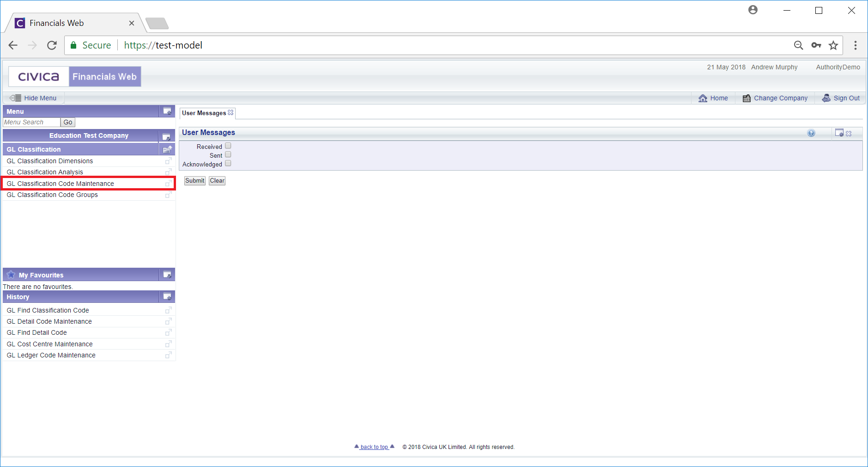The width and height of the screenshot is (868, 467).
Task: Click the saved password key icon
Action: 816,45
